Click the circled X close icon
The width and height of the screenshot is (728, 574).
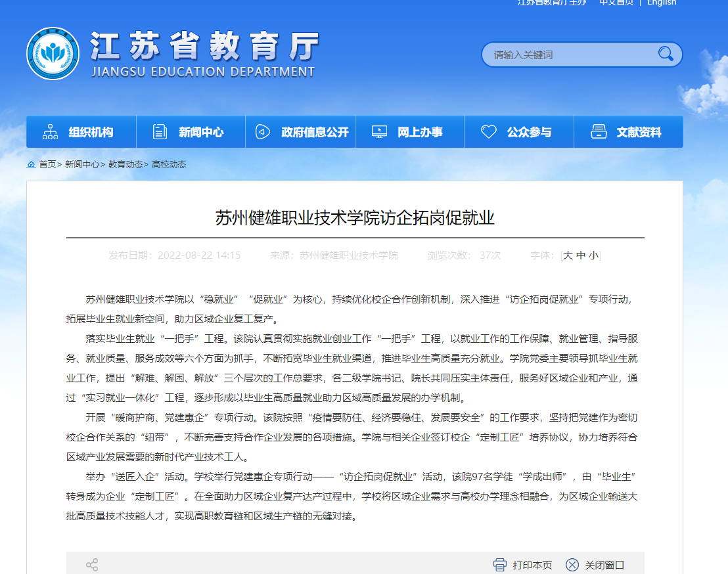(572, 565)
